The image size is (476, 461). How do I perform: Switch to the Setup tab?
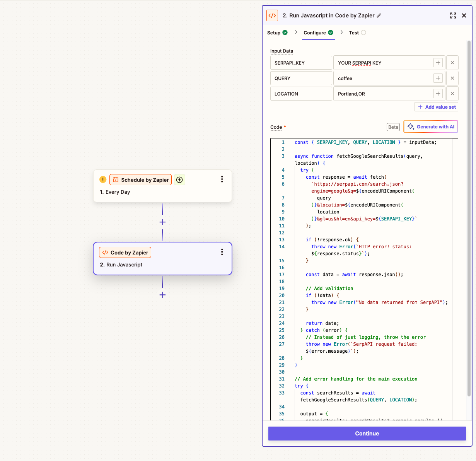point(274,33)
